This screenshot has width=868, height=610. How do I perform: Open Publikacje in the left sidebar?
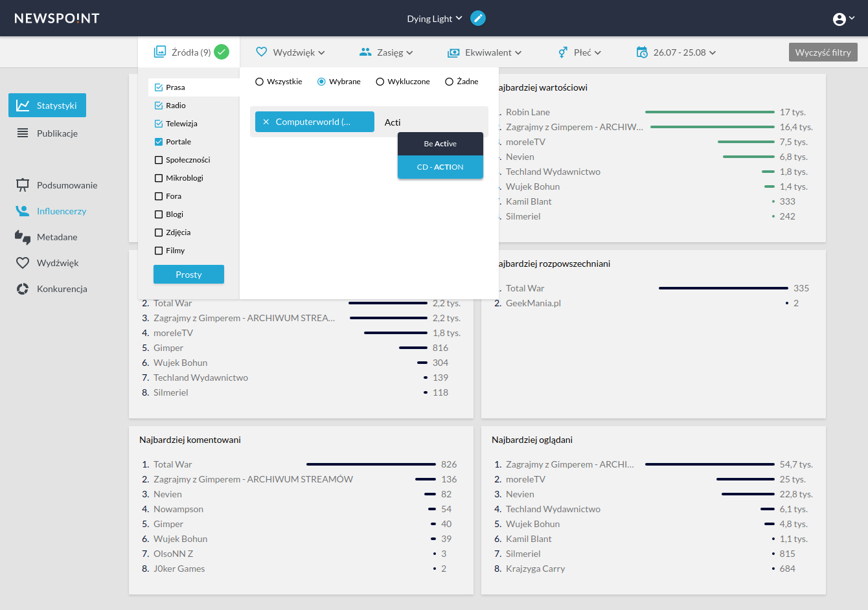[57, 133]
